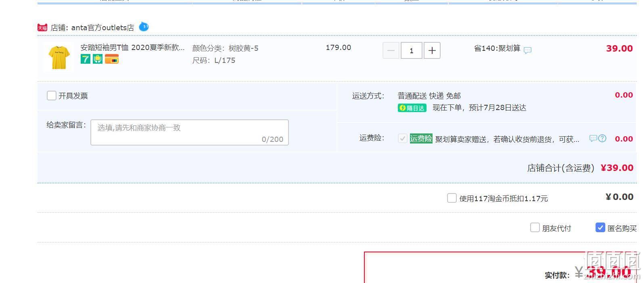Click the unit price 179.00
The width and height of the screenshot is (644, 283).
pos(338,48)
